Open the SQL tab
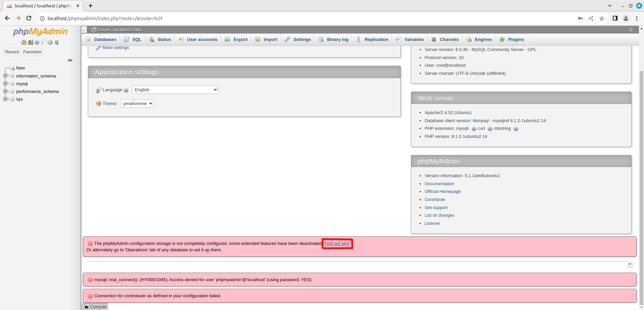This screenshot has width=644, height=310. coord(133,40)
